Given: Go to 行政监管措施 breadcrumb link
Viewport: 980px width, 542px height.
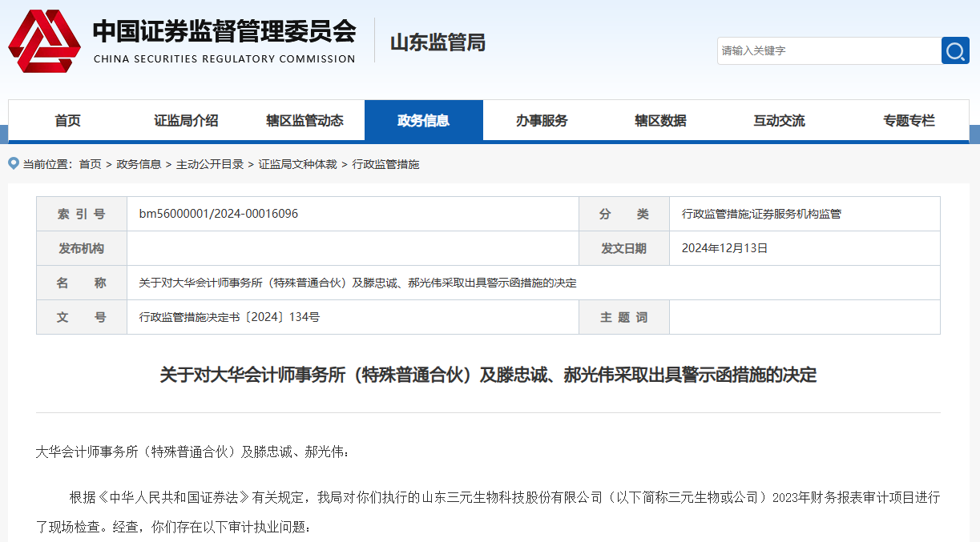Looking at the screenshot, I should click(x=385, y=164).
